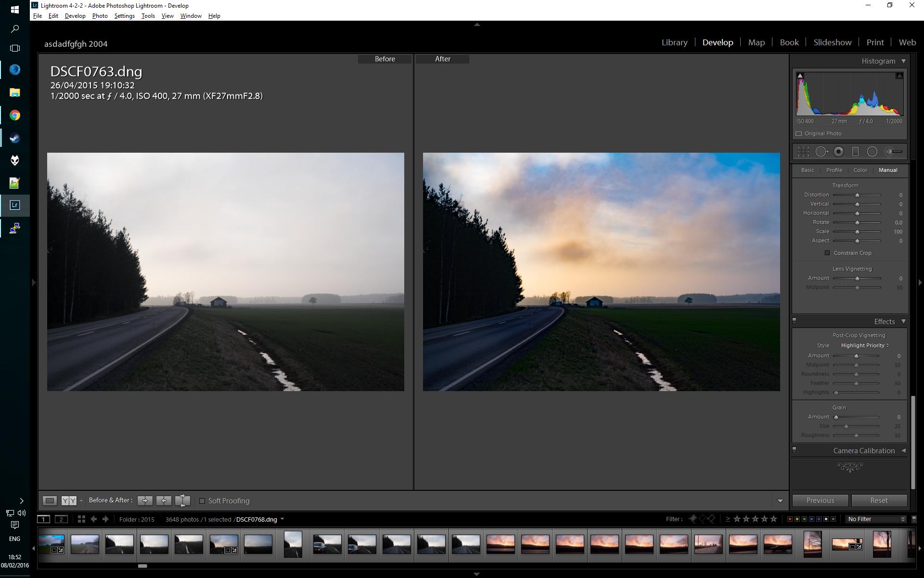Select the Graduated Filter tool
Image resolution: width=924 pixels, height=578 pixels.
point(855,152)
